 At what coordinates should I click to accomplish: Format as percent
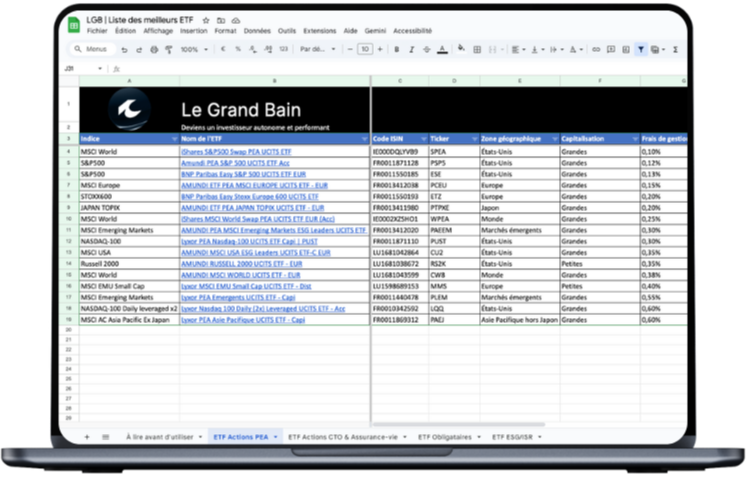[238, 49]
